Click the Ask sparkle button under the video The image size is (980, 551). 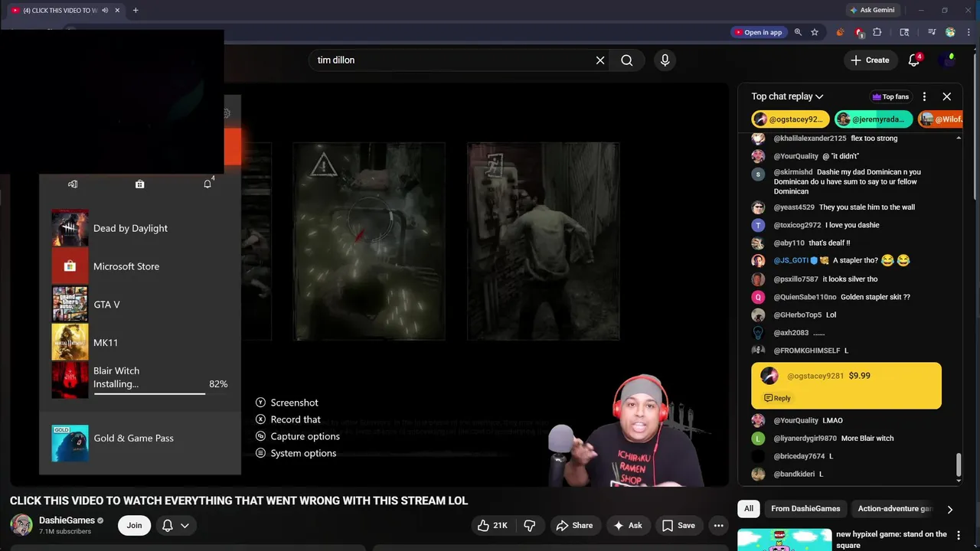[x=627, y=525]
